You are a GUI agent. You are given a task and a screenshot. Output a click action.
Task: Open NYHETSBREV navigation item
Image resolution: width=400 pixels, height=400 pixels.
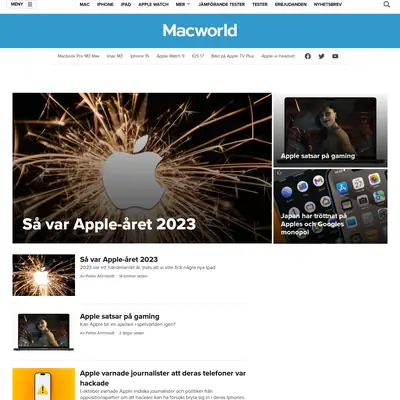click(x=328, y=4)
